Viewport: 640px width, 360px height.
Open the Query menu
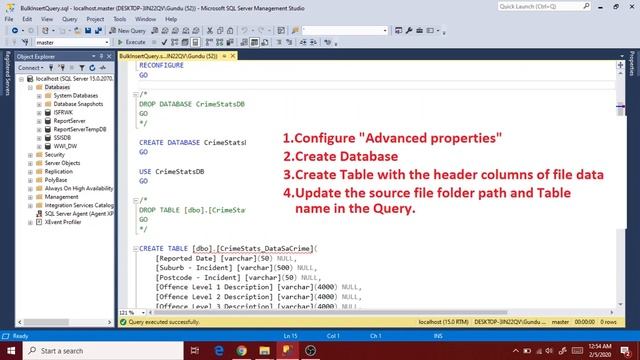coord(69,19)
